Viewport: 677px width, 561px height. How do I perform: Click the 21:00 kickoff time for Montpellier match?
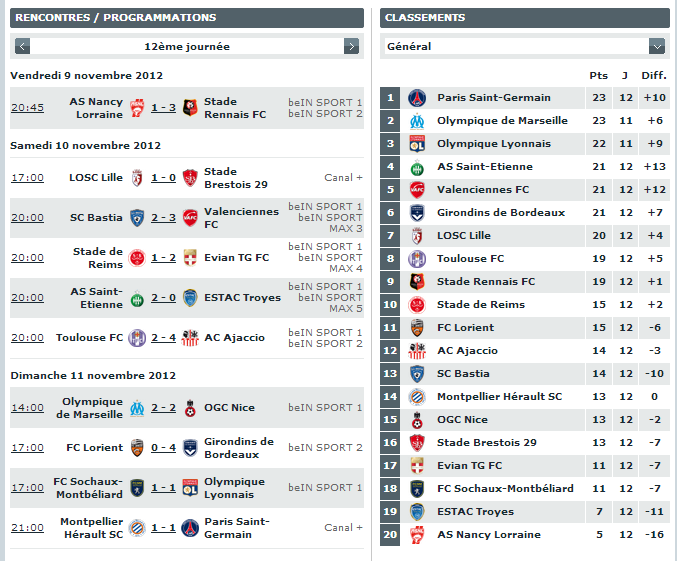coord(28,528)
